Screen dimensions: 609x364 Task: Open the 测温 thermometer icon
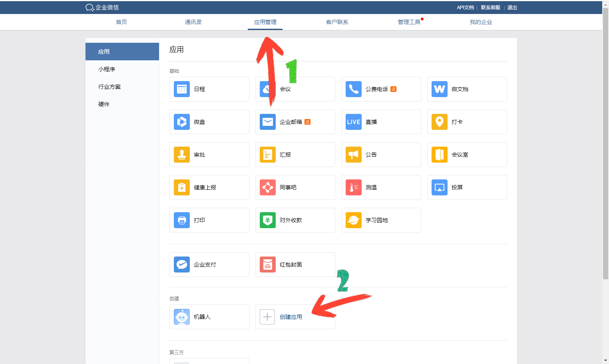(354, 187)
